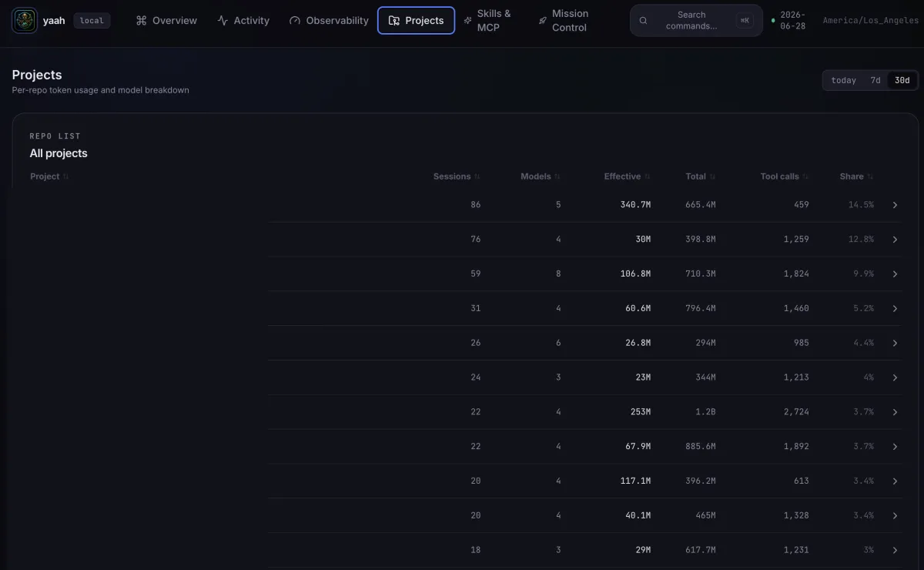
Task: Go to Skills & MCP tab
Action: point(487,21)
